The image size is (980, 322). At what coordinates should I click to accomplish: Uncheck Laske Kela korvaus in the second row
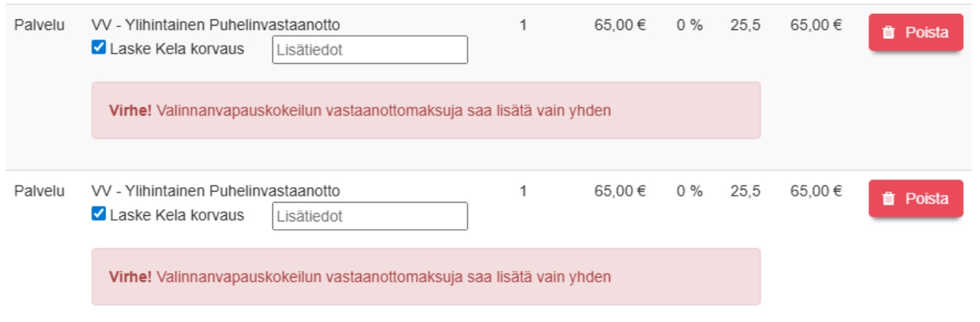[x=98, y=215]
